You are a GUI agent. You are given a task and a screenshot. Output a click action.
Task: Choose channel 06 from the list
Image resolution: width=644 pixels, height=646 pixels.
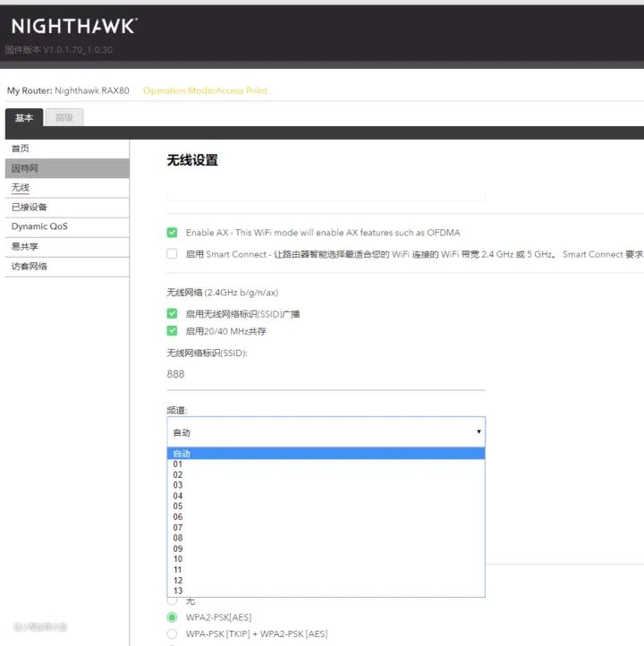pos(326,516)
